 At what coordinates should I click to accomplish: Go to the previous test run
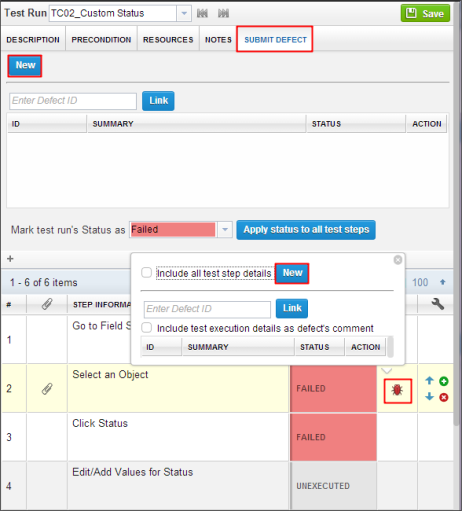click(x=202, y=13)
